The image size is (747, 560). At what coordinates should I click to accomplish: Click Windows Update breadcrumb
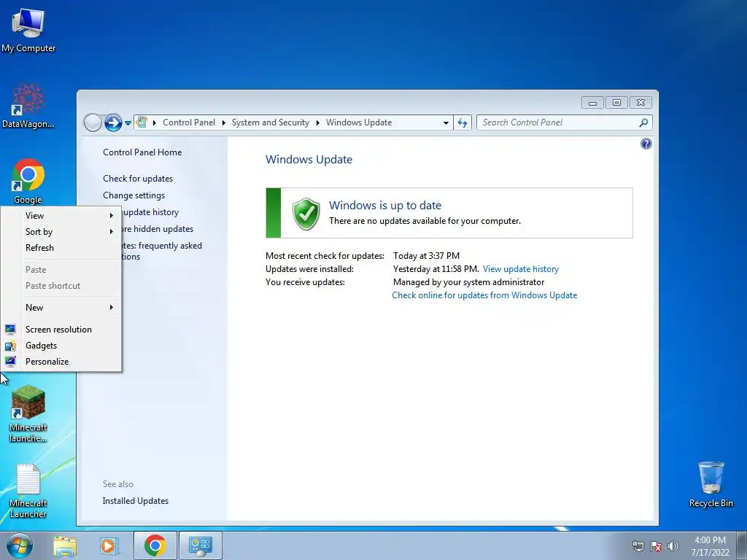(x=359, y=122)
